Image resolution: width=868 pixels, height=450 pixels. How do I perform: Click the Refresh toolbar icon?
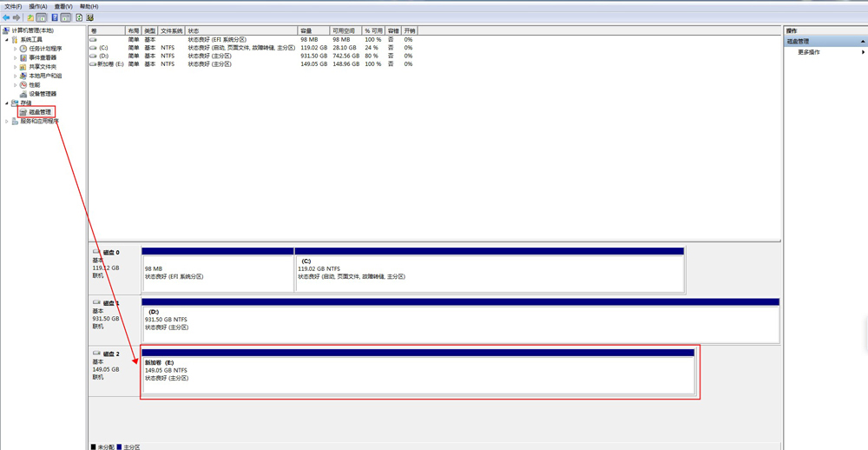[x=79, y=17]
